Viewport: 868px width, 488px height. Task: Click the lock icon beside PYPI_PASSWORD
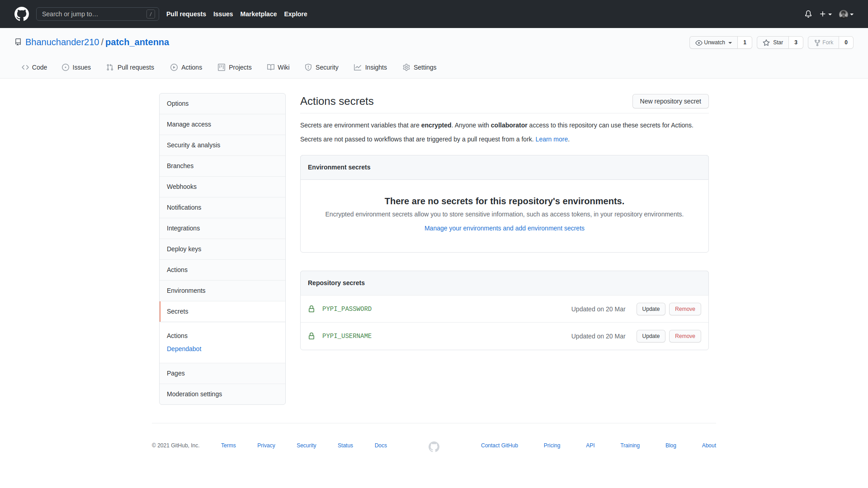(311, 309)
